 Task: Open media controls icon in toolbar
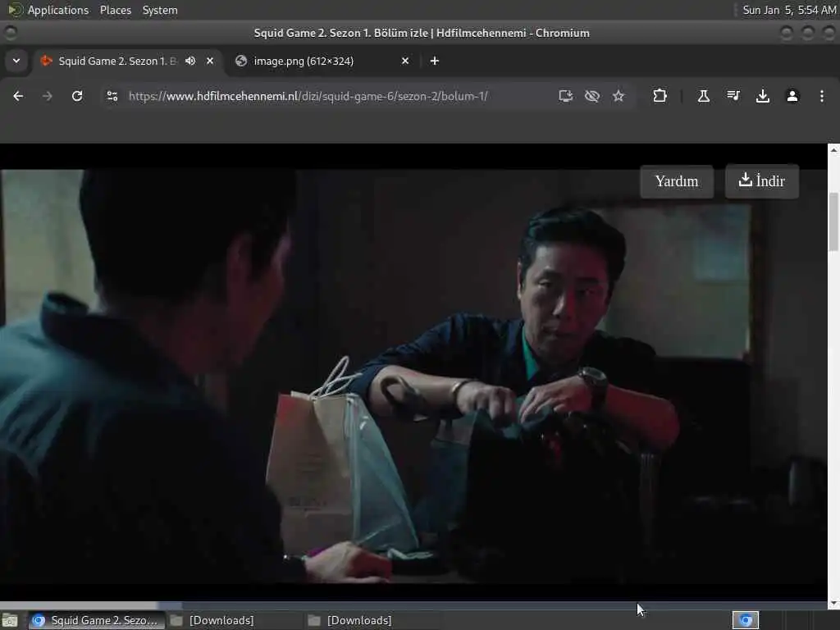733,96
